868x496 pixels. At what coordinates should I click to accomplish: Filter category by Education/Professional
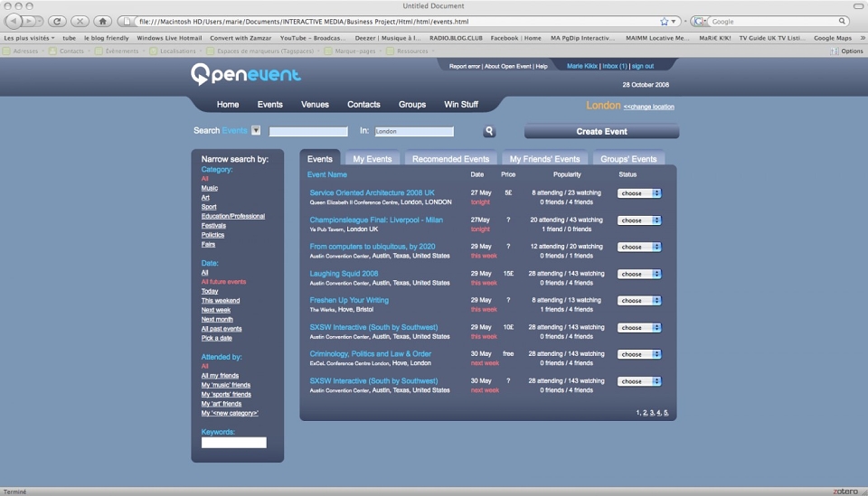[x=233, y=216]
